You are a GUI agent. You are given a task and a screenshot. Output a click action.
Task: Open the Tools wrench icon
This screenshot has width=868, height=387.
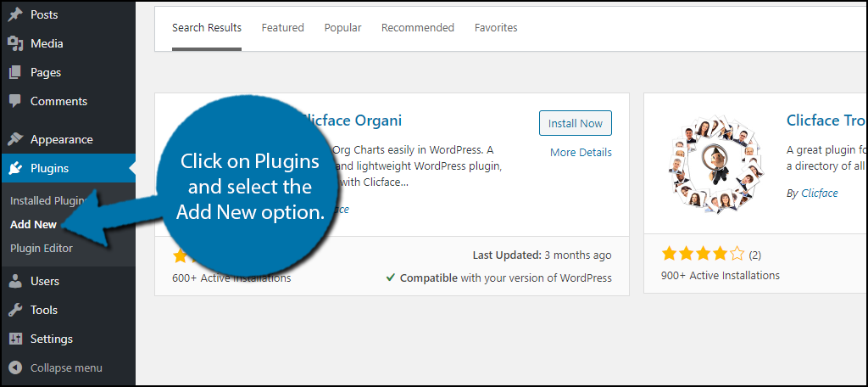[x=15, y=310]
